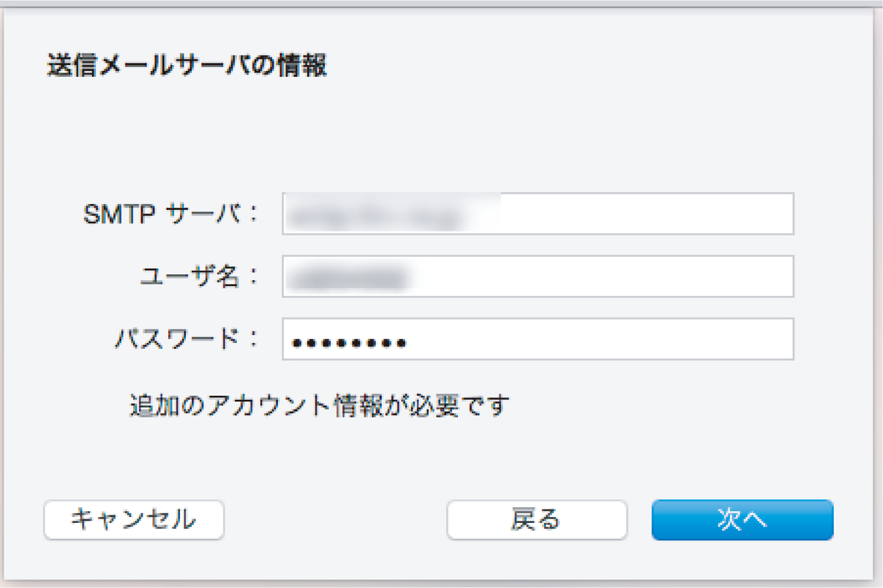Image resolution: width=883 pixels, height=588 pixels.
Task: Activate the パスワード input field
Action: pos(538,339)
